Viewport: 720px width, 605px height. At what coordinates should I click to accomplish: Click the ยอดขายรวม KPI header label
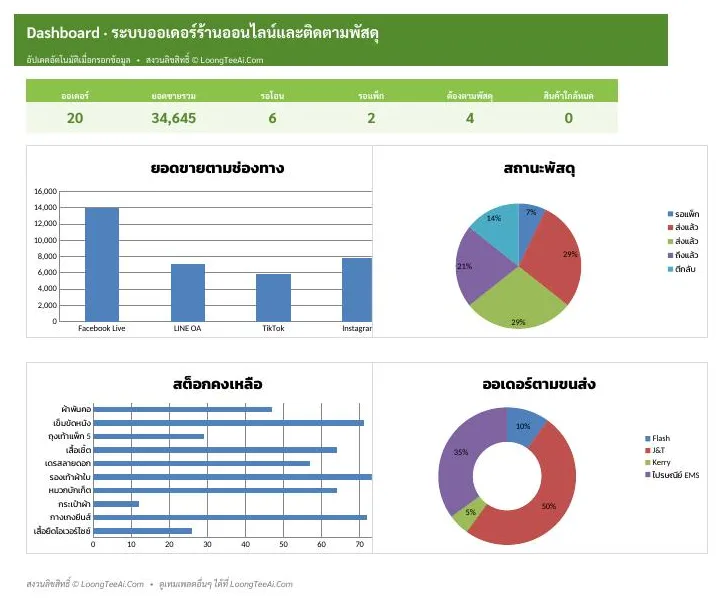point(174,95)
